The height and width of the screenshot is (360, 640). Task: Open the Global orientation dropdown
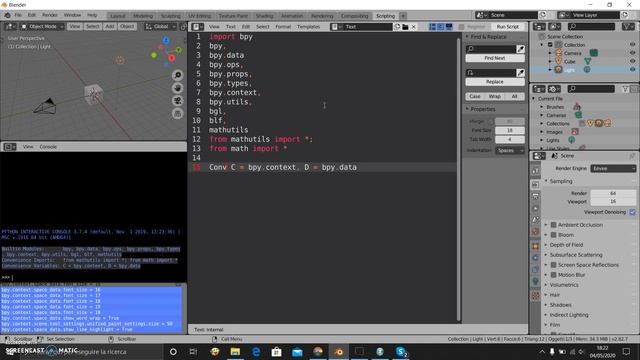point(160,27)
